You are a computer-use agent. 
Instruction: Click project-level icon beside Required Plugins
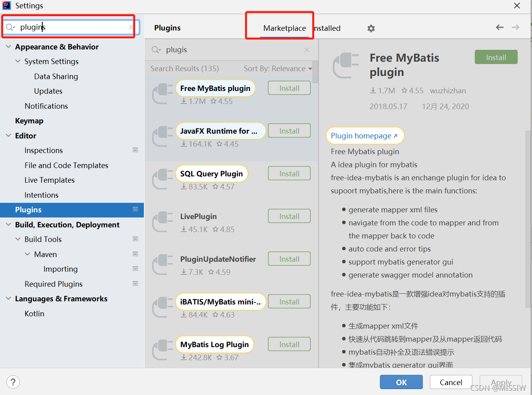[135, 284]
